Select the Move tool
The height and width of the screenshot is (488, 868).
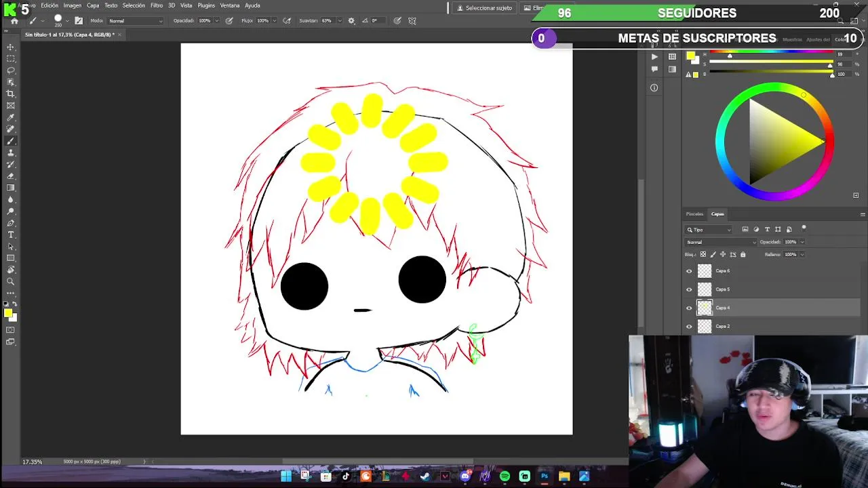11,47
